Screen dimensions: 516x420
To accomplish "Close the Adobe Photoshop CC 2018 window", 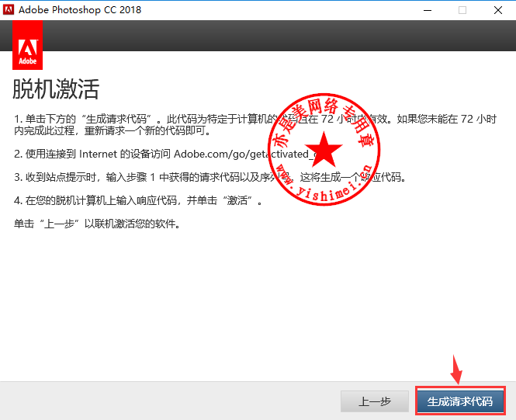I will click(498, 10).
